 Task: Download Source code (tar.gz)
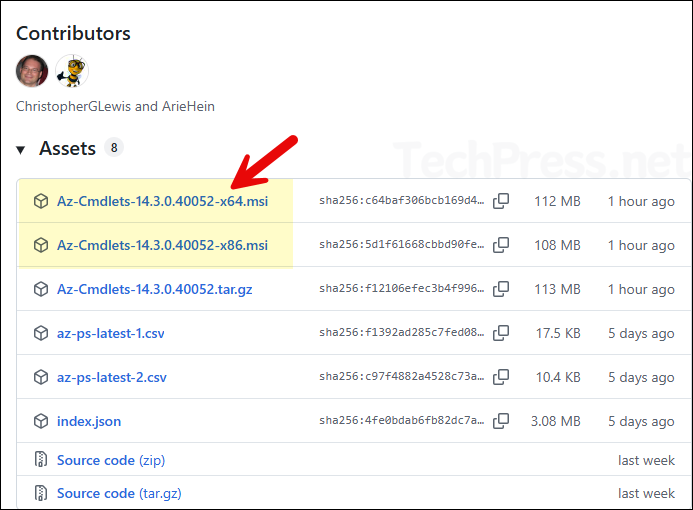point(119,493)
